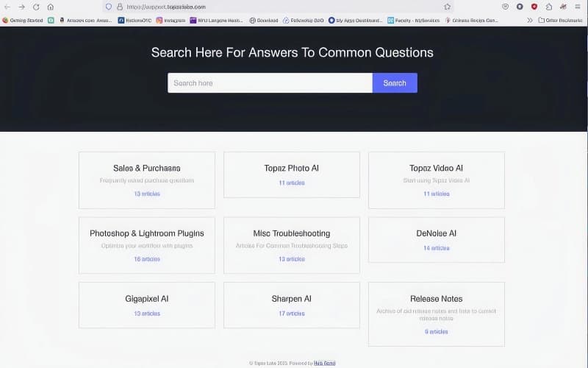
Task: Open the tracking protection shield in address bar
Action: point(108,7)
